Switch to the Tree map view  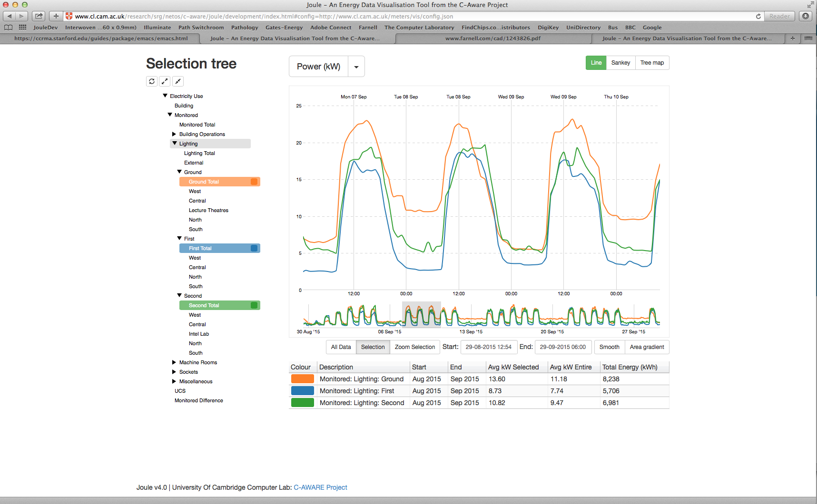[x=652, y=63]
